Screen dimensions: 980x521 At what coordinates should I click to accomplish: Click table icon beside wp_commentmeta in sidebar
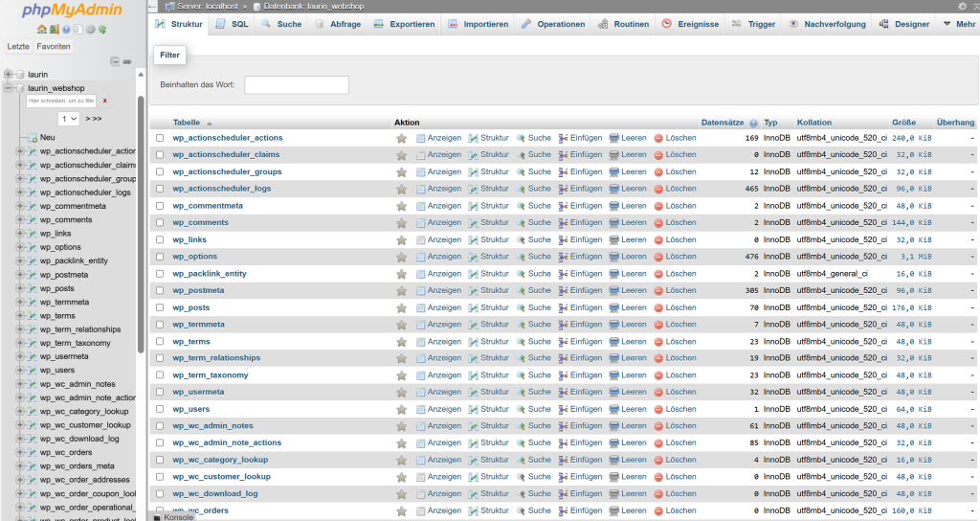(x=33, y=207)
